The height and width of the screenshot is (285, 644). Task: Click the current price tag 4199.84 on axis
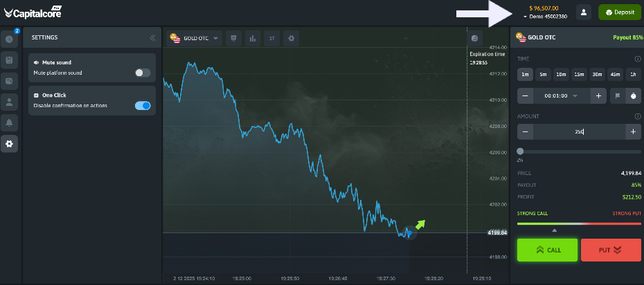coord(498,233)
